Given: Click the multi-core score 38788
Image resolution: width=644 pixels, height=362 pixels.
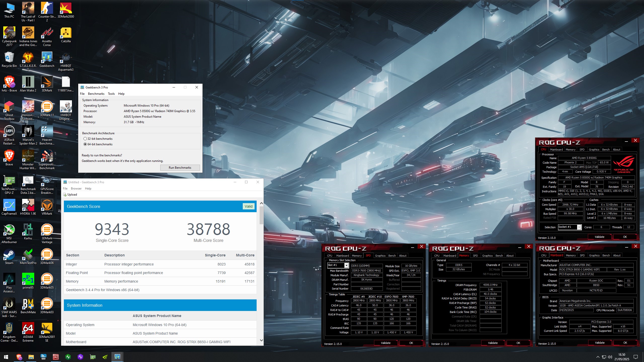Looking at the screenshot, I should click(208, 229).
